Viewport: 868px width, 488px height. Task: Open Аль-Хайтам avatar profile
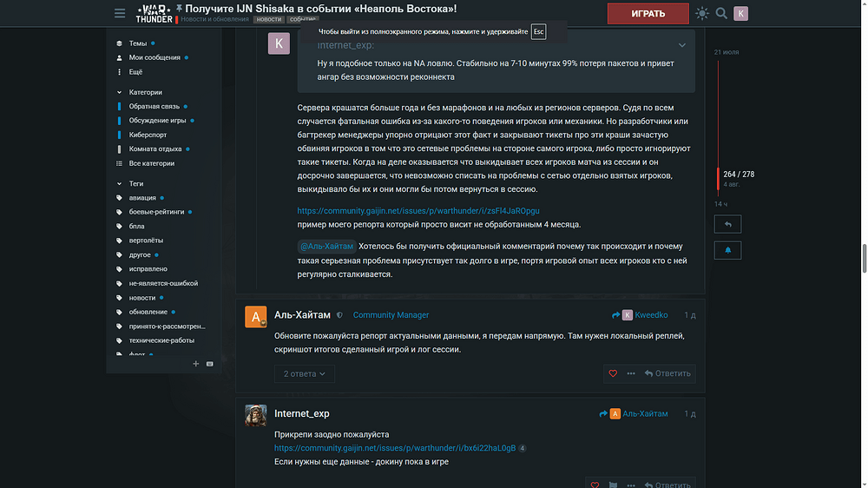click(x=256, y=317)
